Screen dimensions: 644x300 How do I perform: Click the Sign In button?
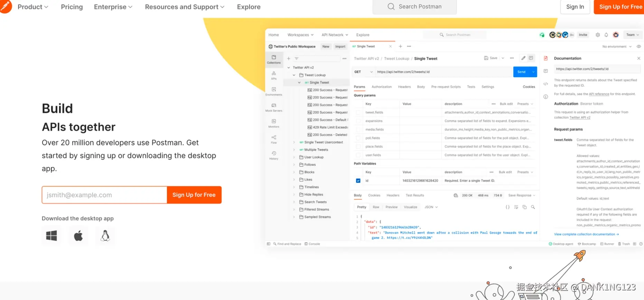click(575, 7)
